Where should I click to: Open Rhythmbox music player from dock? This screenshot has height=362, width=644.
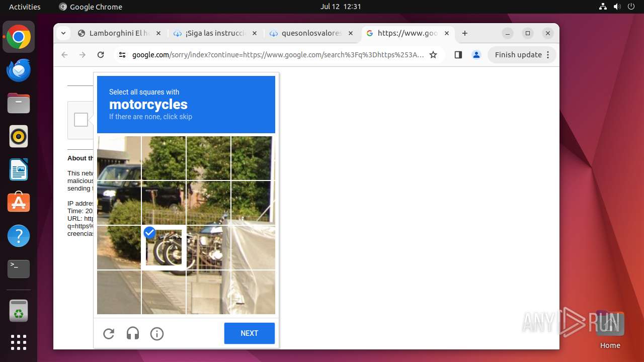click(x=19, y=136)
